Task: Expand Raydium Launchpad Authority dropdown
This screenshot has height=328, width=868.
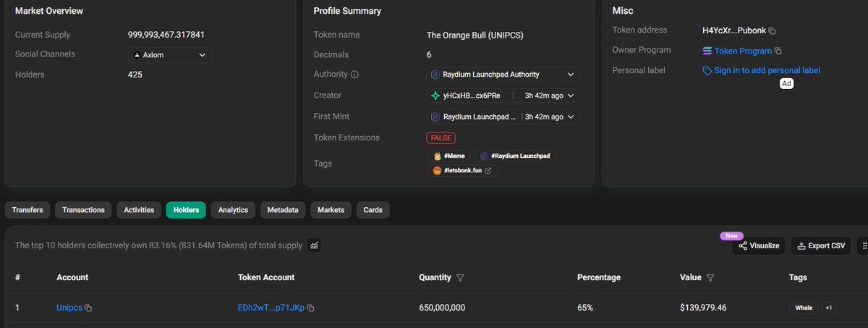Action: (x=503, y=75)
